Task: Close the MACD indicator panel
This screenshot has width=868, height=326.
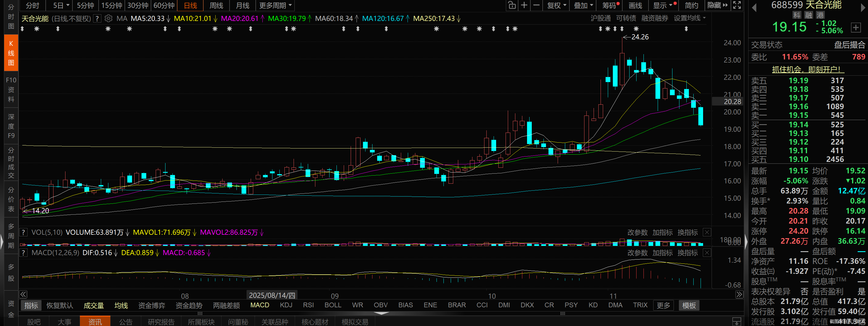Action: (707, 253)
